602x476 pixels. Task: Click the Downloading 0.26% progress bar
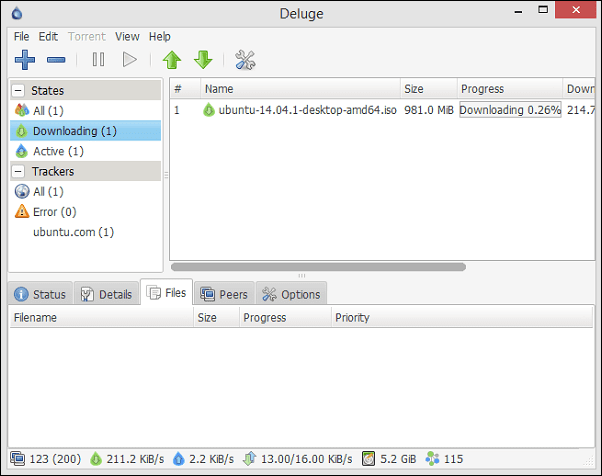pyautogui.click(x=510, y=110)
